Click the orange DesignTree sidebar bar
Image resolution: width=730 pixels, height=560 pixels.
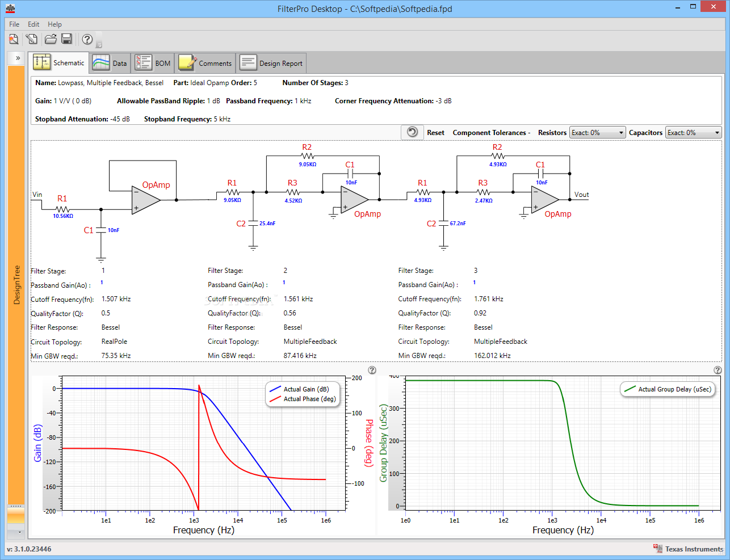coord(16,284)
